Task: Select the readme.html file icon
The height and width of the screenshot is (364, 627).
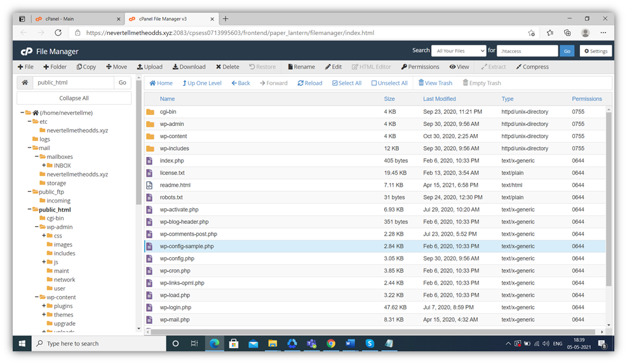Action: pos(149,185)
